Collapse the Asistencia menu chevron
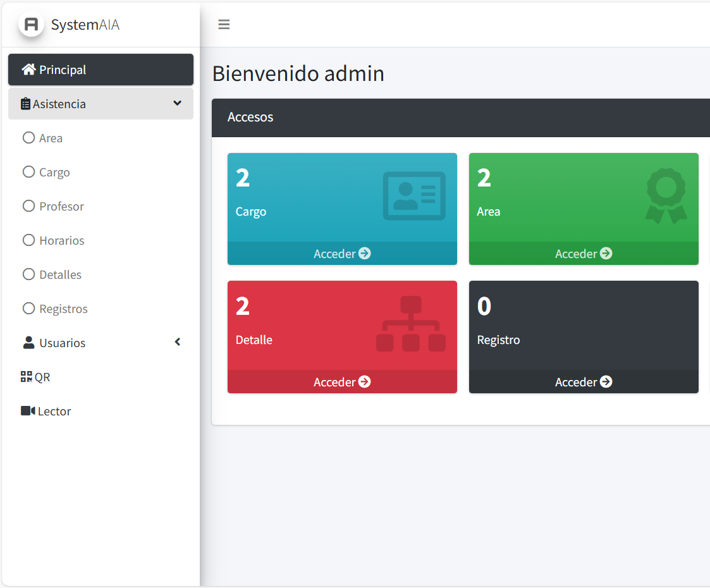 point(177,103)
